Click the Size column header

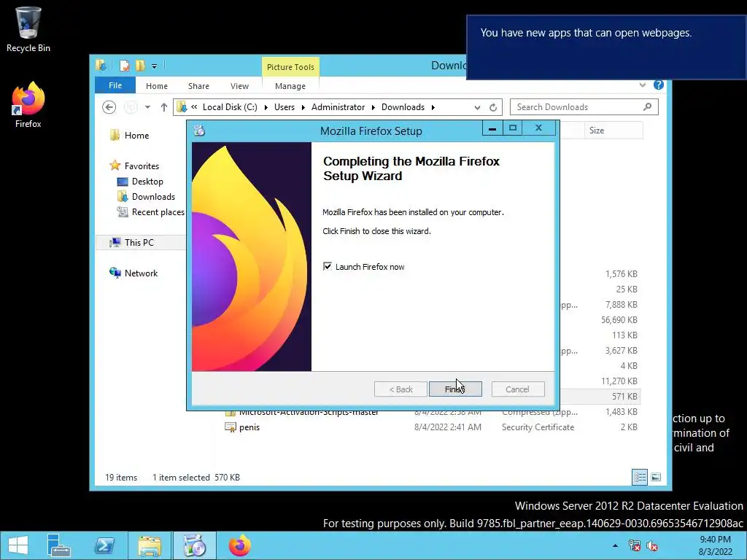coord(614,131)
